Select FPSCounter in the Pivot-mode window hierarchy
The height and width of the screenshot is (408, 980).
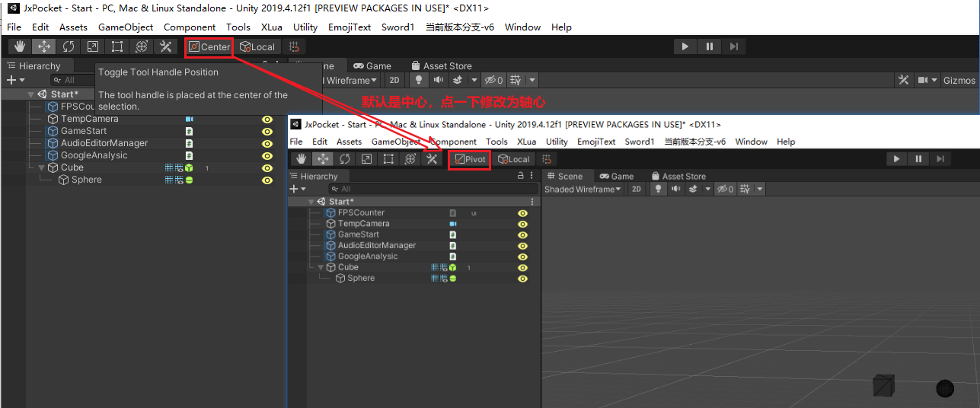361,212
